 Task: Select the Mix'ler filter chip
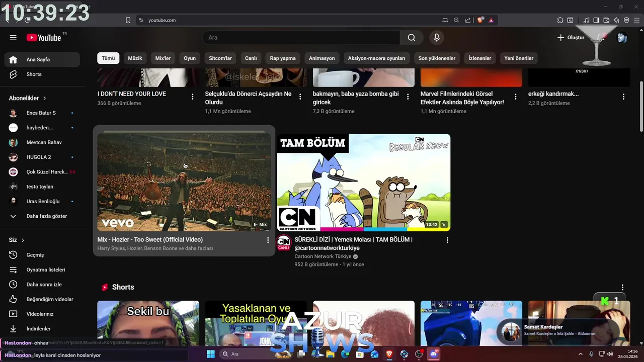pos(163,58)
